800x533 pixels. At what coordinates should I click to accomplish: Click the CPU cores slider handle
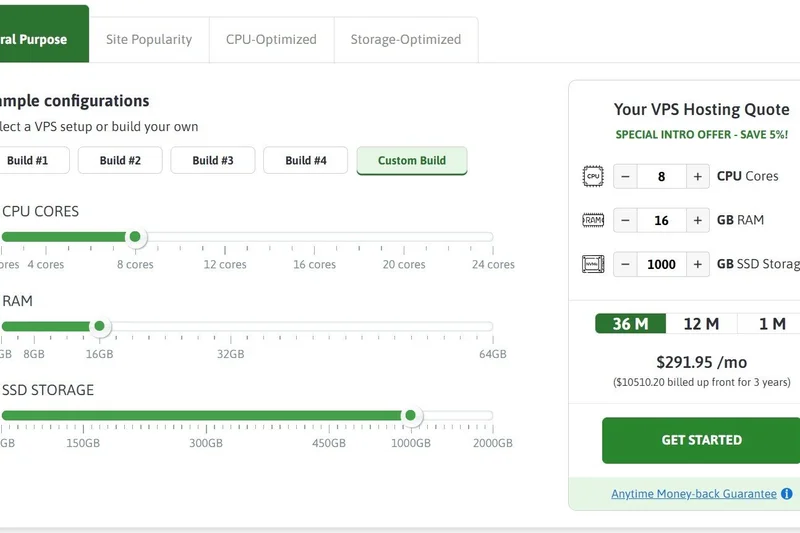(x=135, y=237)
